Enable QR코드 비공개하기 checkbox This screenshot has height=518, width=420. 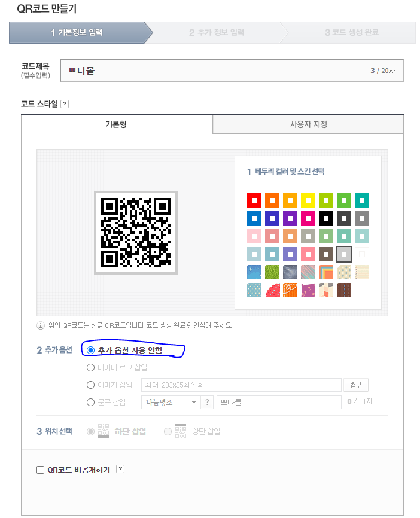click(x=40, y=470)
